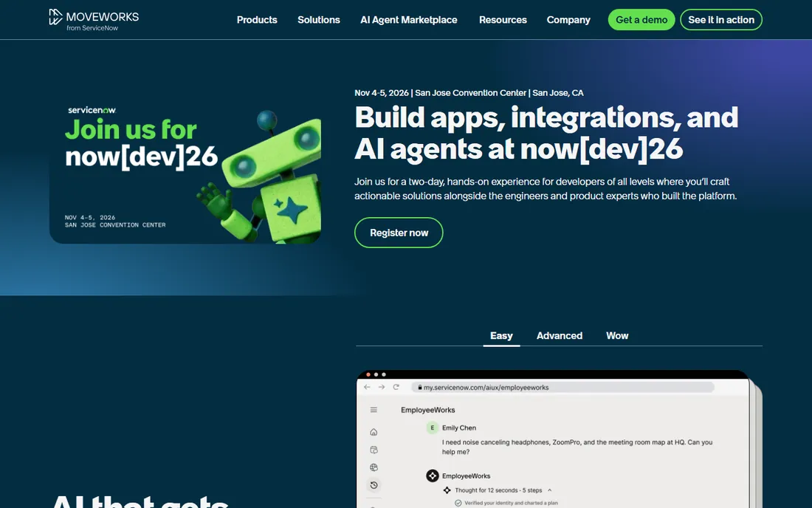Image resolution: width=812 pixels, height=508 pixels.
Task: Click the reload icon in mock browser
Action: [396, 387]
